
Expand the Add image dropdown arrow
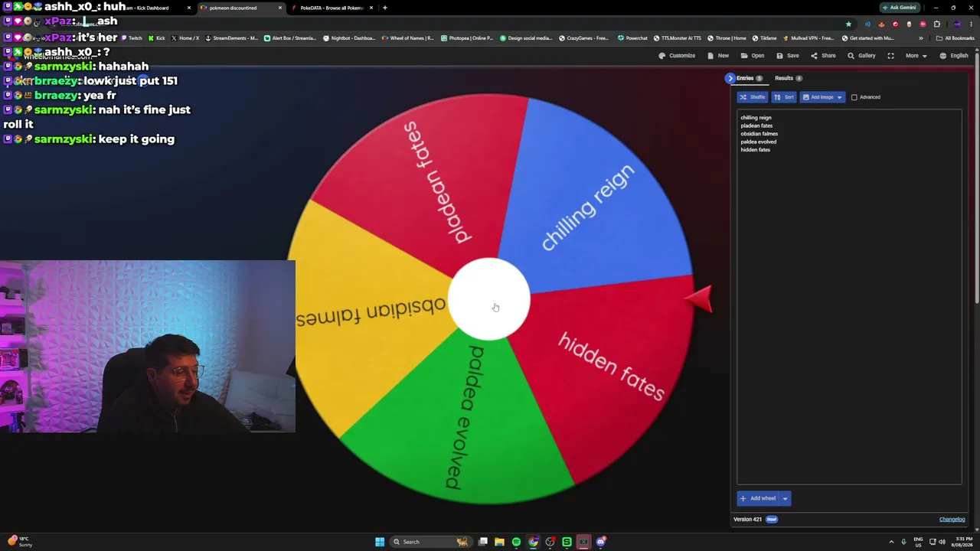coord(840,97)
